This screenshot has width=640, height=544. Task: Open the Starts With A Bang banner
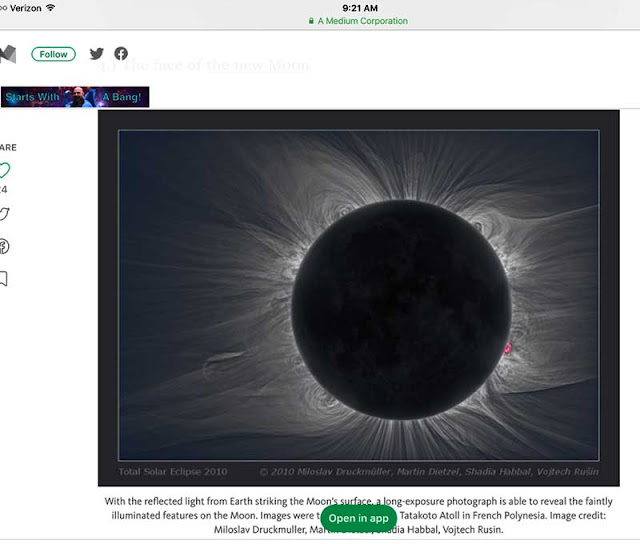click(75, 97)
